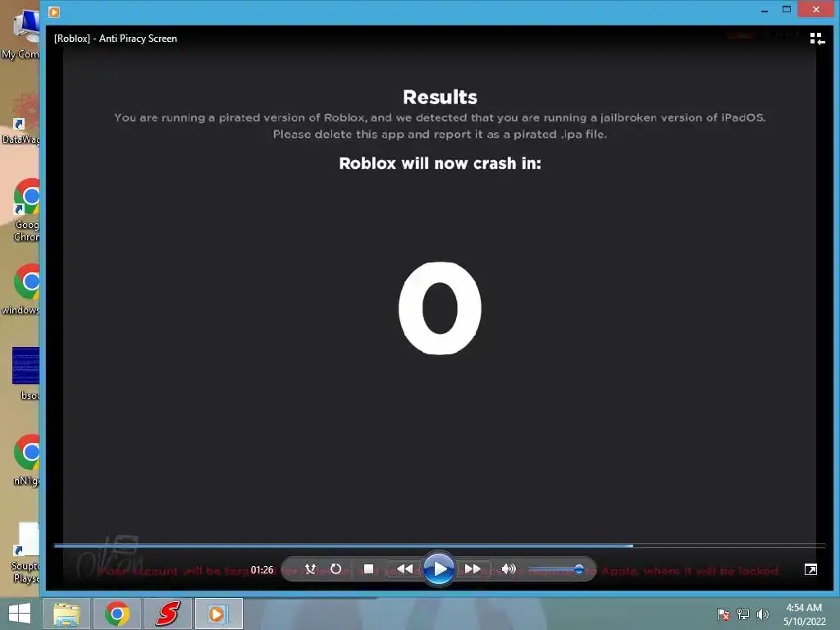Click the 01:26 elapsed time display
This screenshot has height=630, width=840.
click(262, 570)
